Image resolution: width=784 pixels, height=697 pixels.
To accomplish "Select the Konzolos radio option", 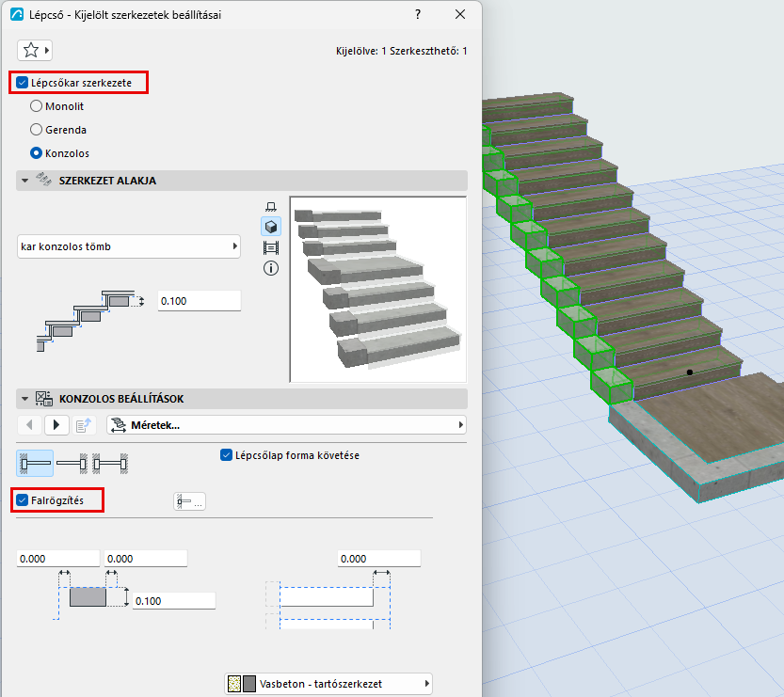I will click(36, 153).
